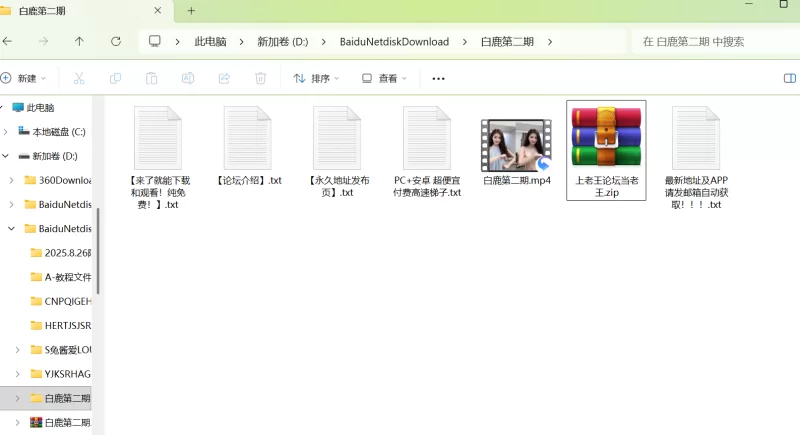Open the 查看 view dropdown
The height and width of the screenshot is (435, 800).
[x=385, y=78]
